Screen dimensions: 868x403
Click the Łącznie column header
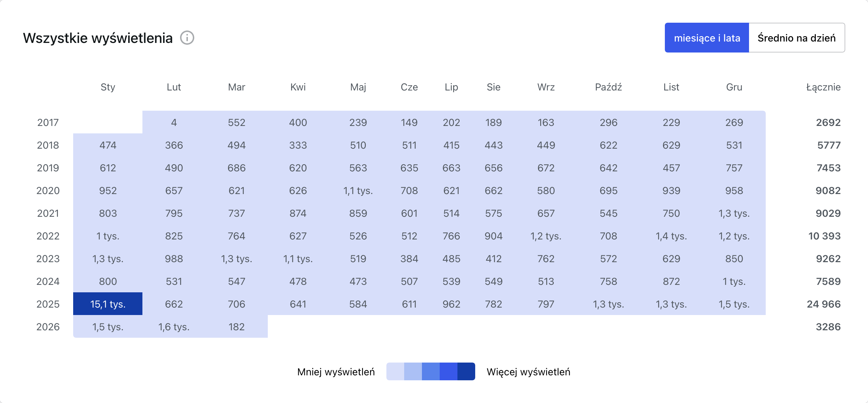(823, 87)
